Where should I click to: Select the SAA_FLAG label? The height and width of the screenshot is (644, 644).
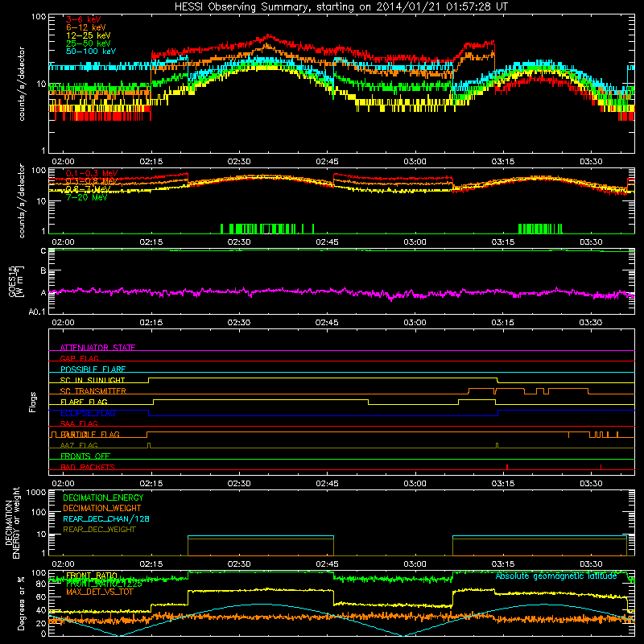[79, 423]
